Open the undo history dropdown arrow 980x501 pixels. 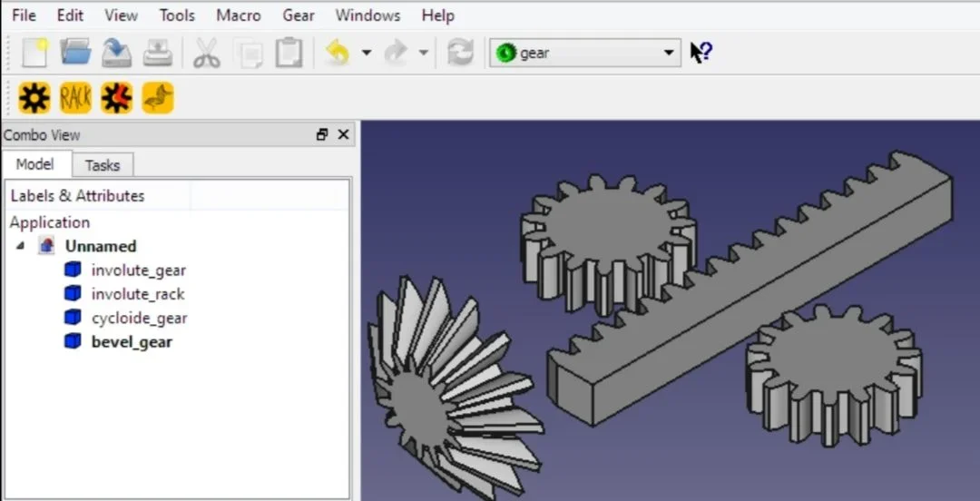[367, 54]
